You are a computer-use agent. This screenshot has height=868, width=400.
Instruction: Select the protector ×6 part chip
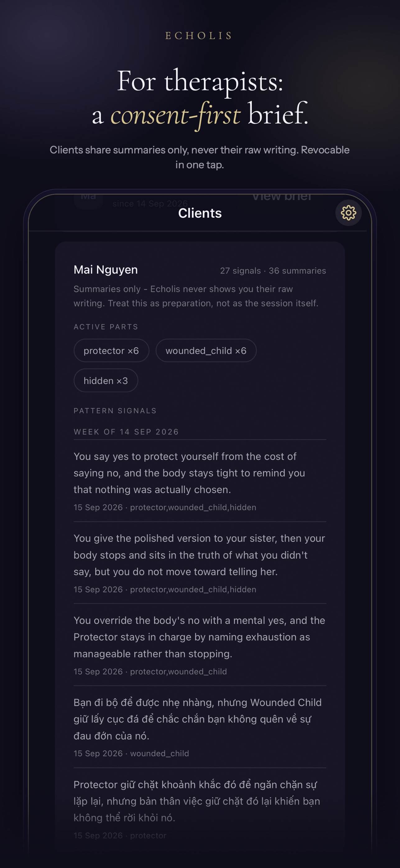coord(111,350)
